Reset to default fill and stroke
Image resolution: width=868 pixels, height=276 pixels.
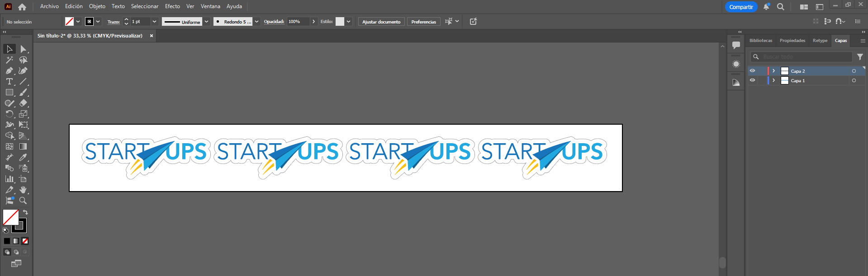click(x=5, y=230)
